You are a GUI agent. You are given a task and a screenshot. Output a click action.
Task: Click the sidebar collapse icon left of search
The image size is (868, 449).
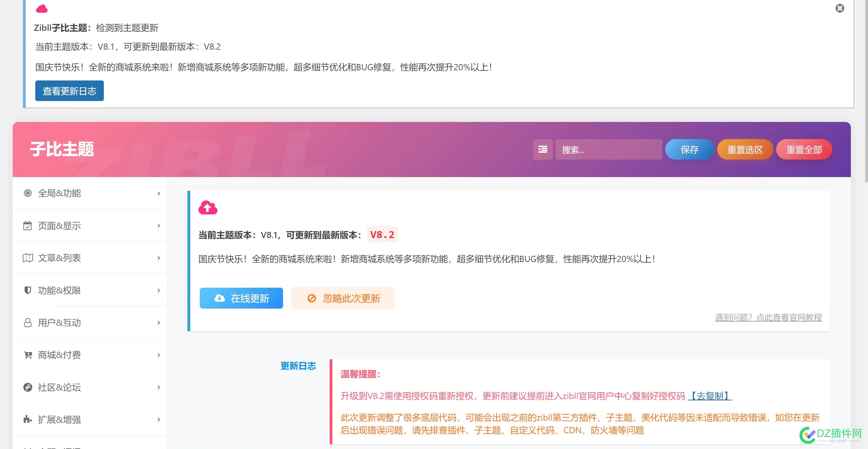542,149
